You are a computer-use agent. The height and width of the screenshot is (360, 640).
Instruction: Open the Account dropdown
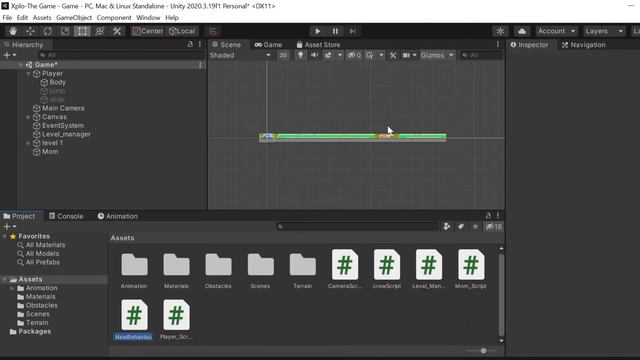pos(556,31)
